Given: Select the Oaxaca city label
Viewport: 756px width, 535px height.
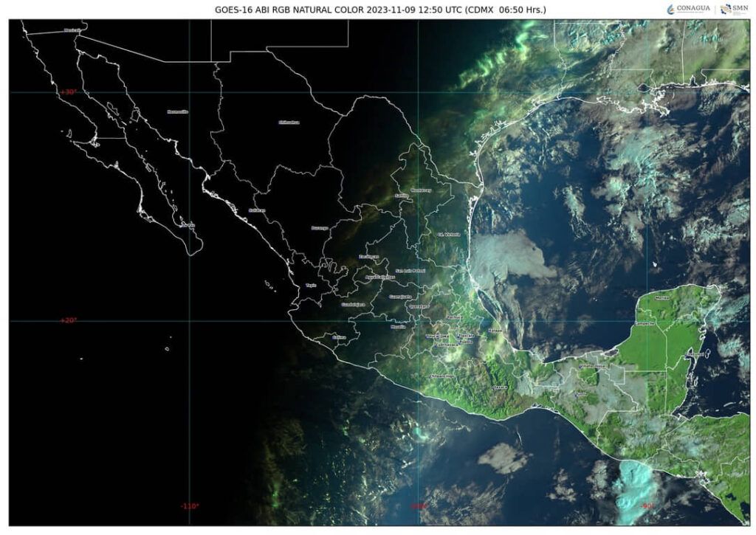Looking at the screenshot, I should tap(501, 387).
